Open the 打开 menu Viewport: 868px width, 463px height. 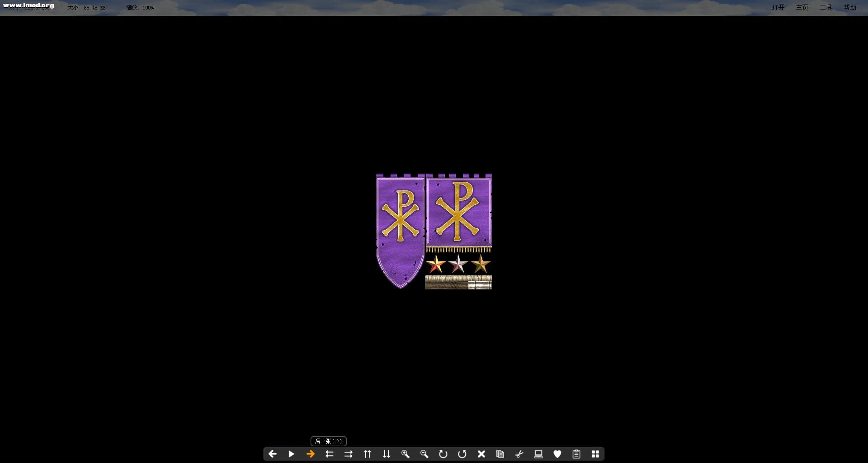(x=778, y=8)
